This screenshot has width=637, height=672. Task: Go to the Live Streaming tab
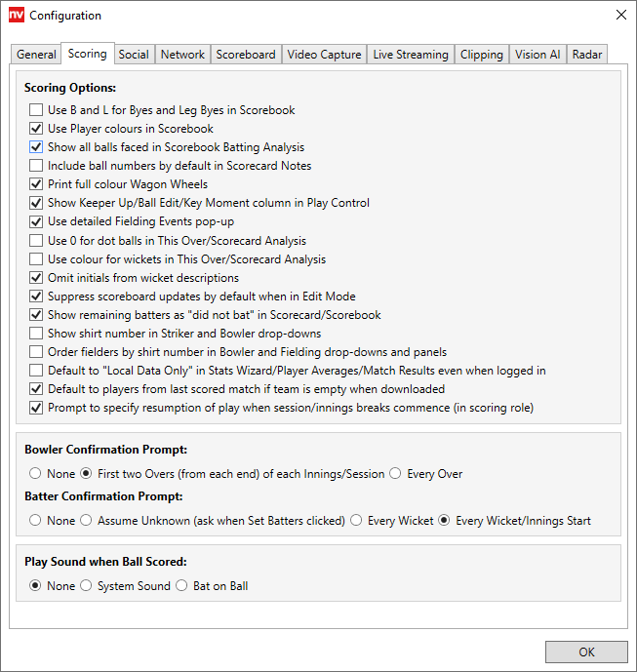(x=411, y=55)
